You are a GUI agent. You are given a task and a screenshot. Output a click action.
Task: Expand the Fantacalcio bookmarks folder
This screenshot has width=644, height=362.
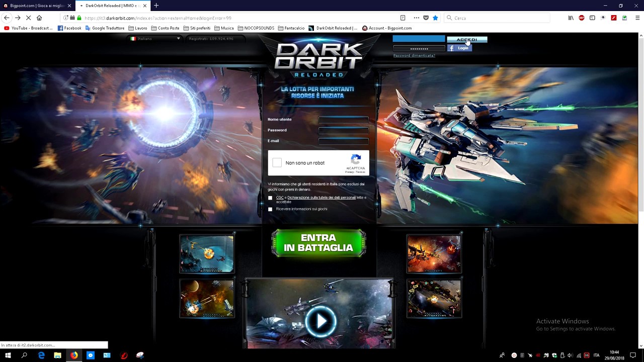291,28
